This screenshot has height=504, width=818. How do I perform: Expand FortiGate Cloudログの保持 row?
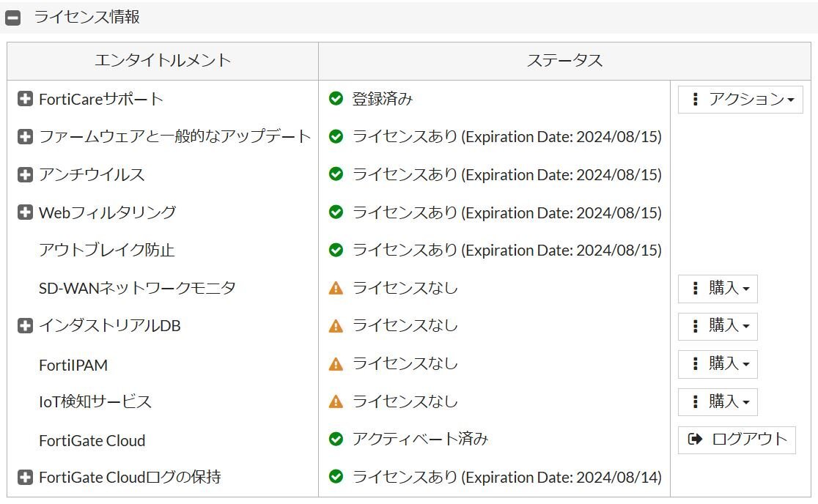[x=25, y=478]
